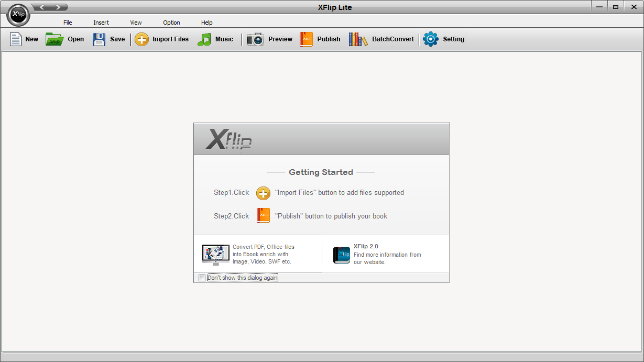Click the Setting label in toolbar
The image size is (644, 362).
click(x=453, y=39)
